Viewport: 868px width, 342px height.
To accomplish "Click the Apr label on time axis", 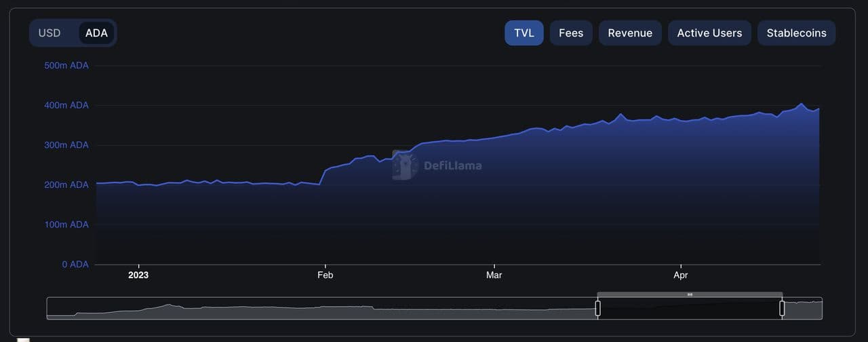I will coord(681,275).
